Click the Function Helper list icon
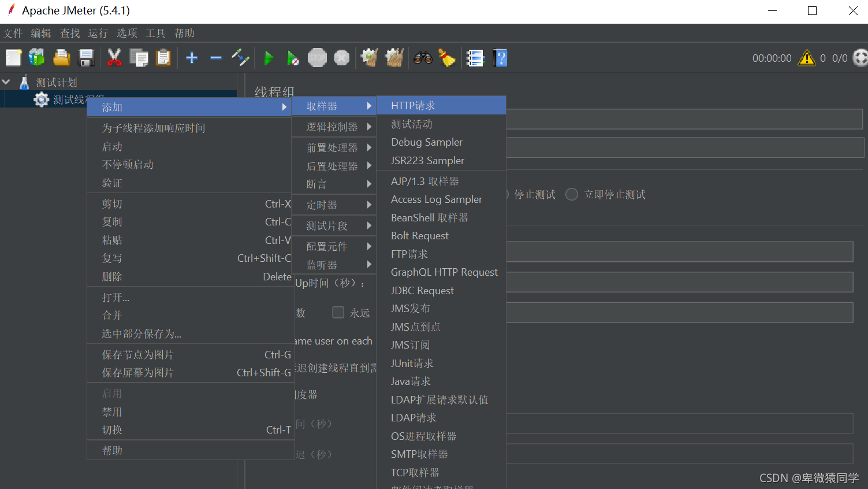The width and height of the screenshot is (868, 489). tap(475, 58)
